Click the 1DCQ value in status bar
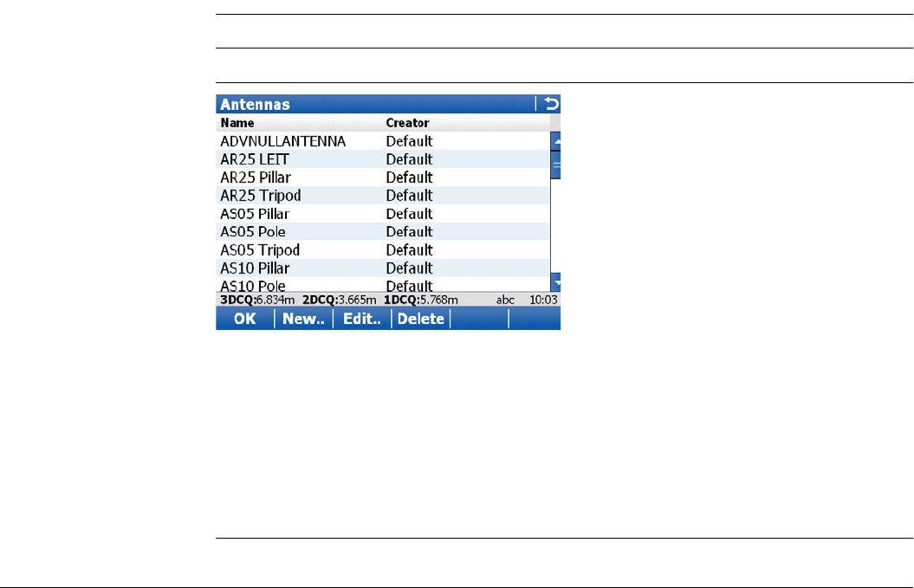 pos(421,300)
